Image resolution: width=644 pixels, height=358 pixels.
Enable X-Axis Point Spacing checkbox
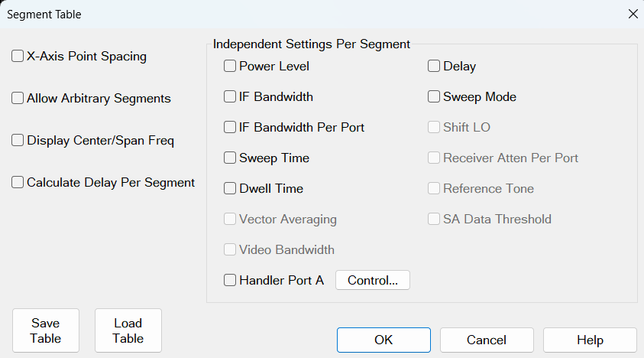point(18,57)
